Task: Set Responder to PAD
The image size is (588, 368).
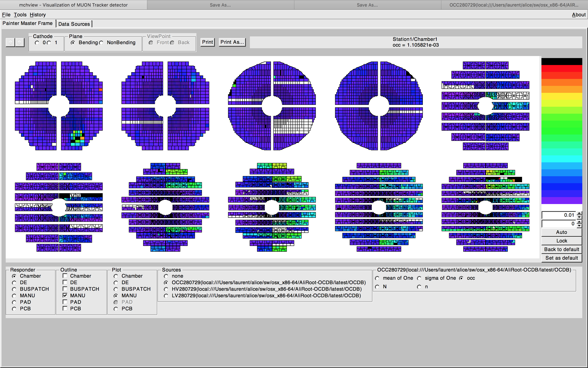Action: pyautogui.click(x=14, y=302)
